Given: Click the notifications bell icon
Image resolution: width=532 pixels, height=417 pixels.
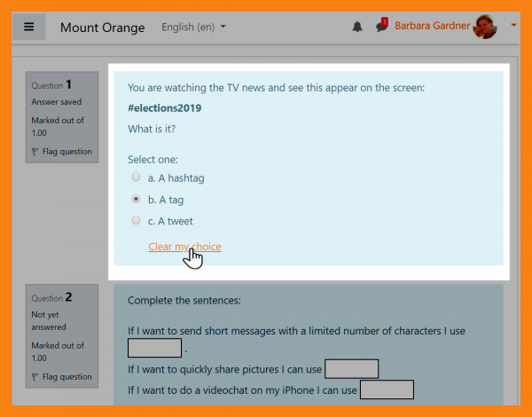Looking at the screenshot, I should (356, 27).
